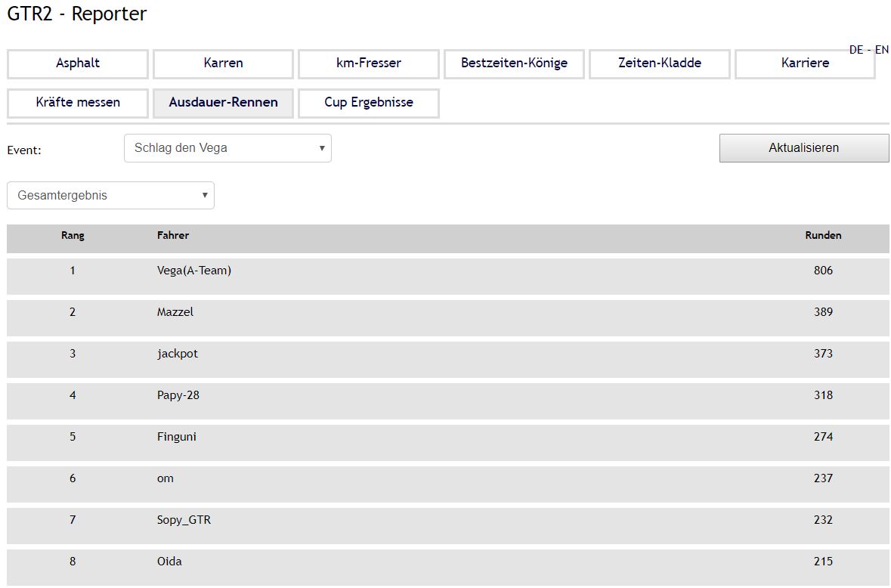The width and height of the screenshot is (891, 588).
Task: Click the Fahrer column header
Action: [x=173, y=236]
